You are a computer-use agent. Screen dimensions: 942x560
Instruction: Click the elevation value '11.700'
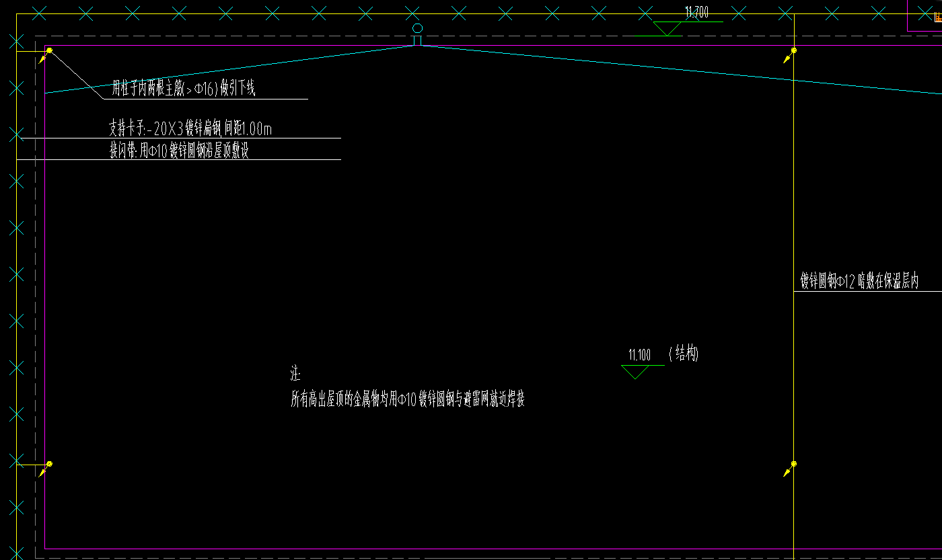point(696,11)
